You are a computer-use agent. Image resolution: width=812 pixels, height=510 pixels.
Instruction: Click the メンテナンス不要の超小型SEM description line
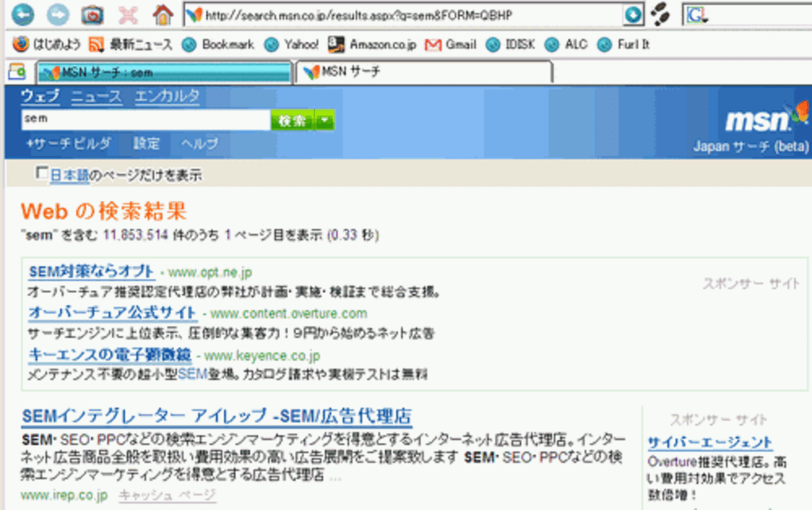(x=228, y=375)
